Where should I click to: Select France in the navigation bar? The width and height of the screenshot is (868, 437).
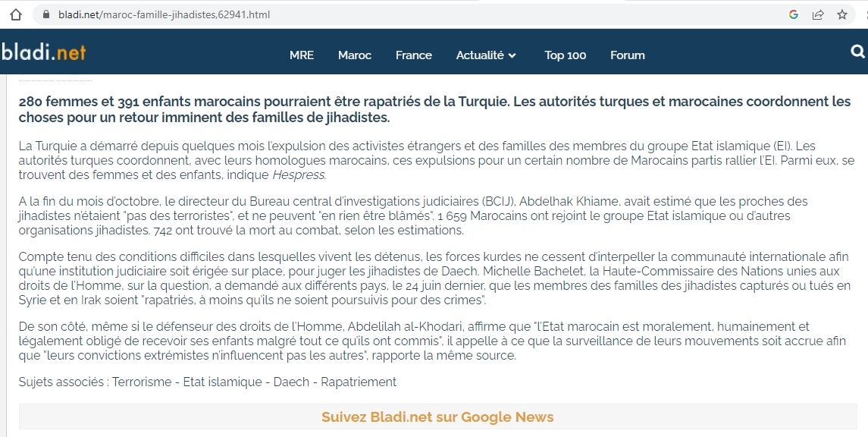tap(414, 55)
